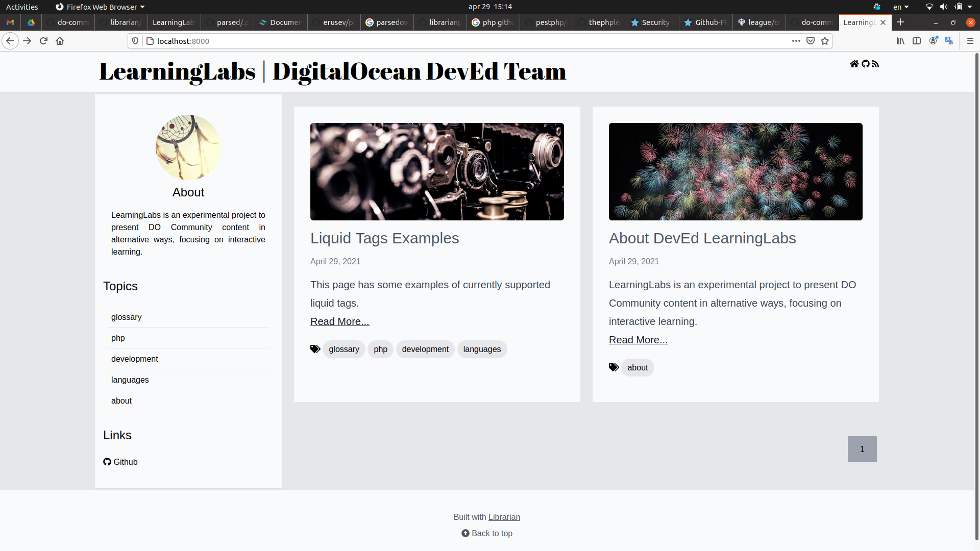Open the system status menu arrow
This screenshot has height=551, width=980.
970,7
